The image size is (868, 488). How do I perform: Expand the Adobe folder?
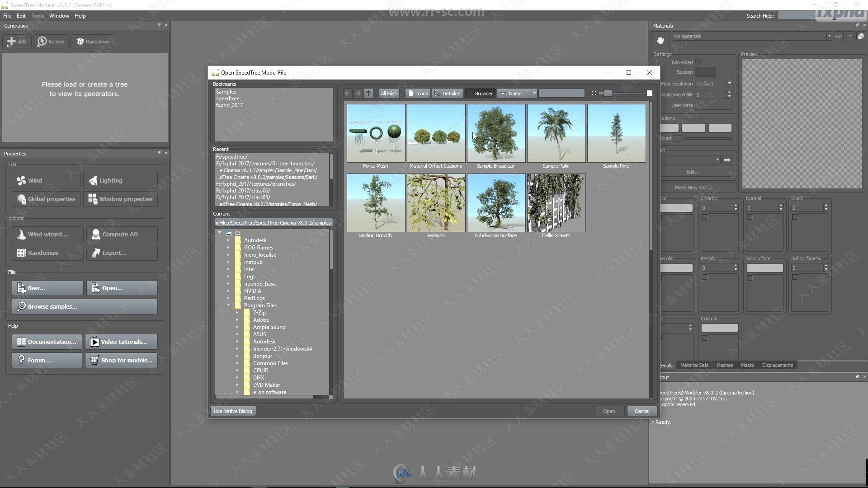point(237,320)
